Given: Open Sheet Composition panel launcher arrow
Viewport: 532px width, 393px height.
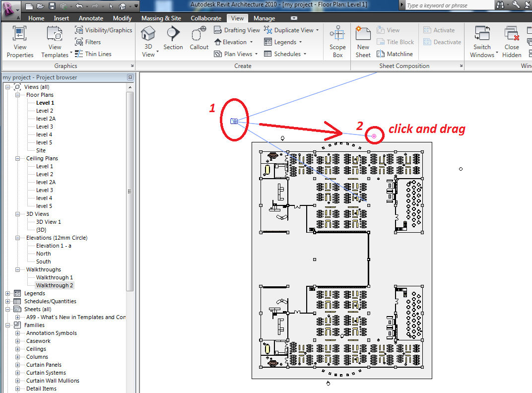Looking at the screenshot, I should point(461,66).
